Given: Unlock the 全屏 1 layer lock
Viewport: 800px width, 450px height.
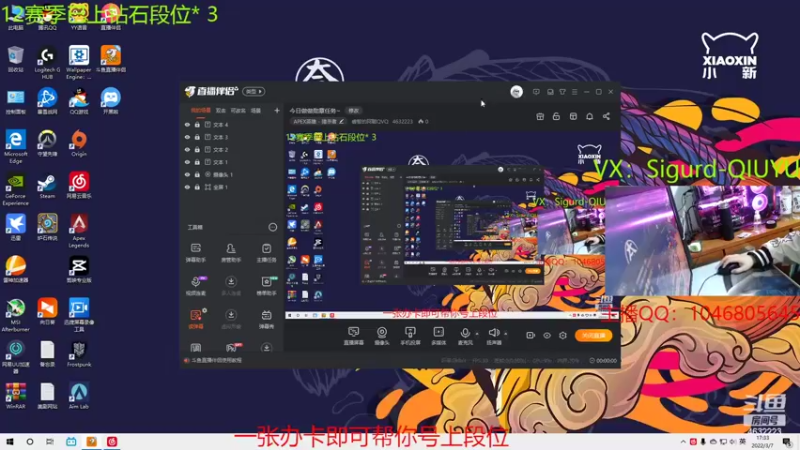Looking at the screenshot, I should pyautogui.click(x=197, y=187).
